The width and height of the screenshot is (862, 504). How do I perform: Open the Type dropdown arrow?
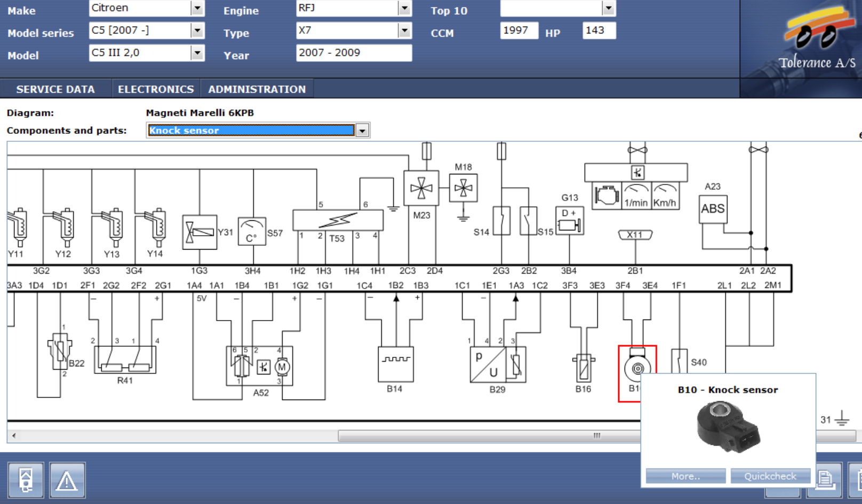pyautogui.click(x=404, y=30)
